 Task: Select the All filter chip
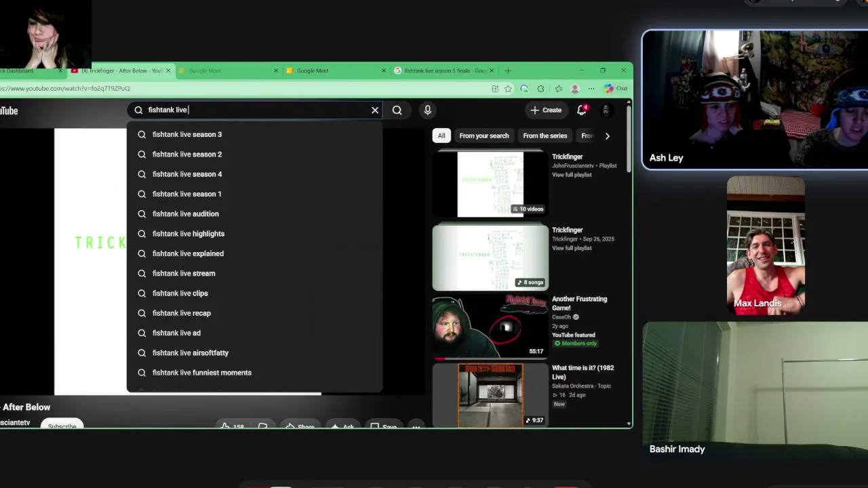pos(441,136)
